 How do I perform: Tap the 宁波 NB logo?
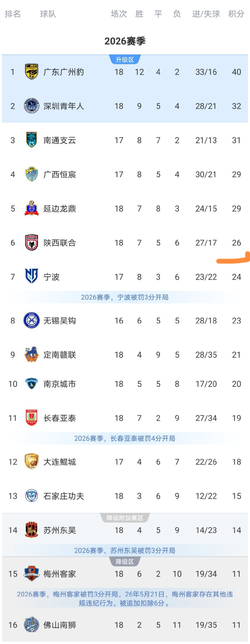click(32, 277)
